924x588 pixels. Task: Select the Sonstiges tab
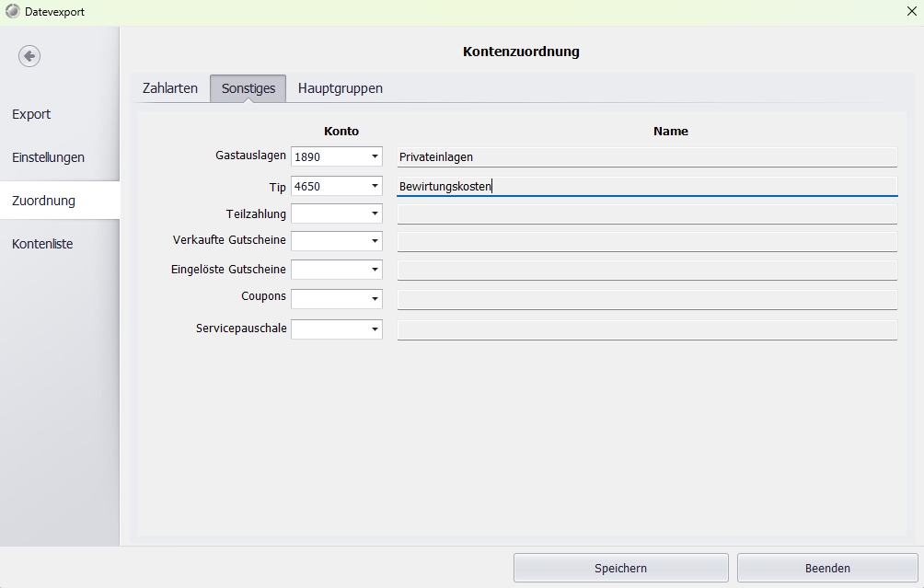[248, 88]
